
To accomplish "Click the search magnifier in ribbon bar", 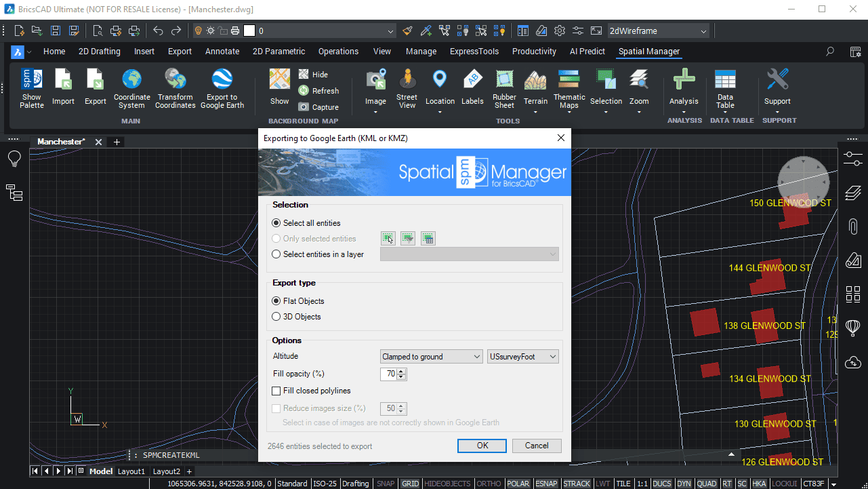I will [830, 52].
